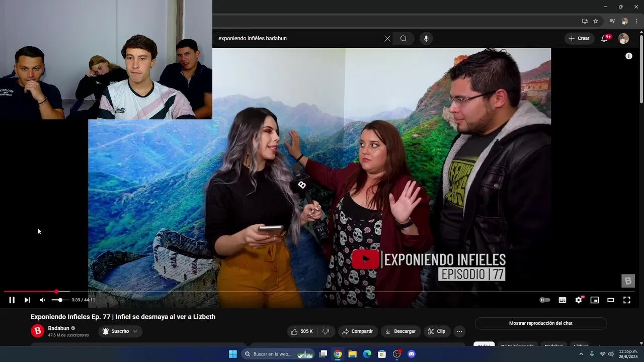Click the Badabun watermark in the video corner
The image size is (644, 362).
(628, 281)
